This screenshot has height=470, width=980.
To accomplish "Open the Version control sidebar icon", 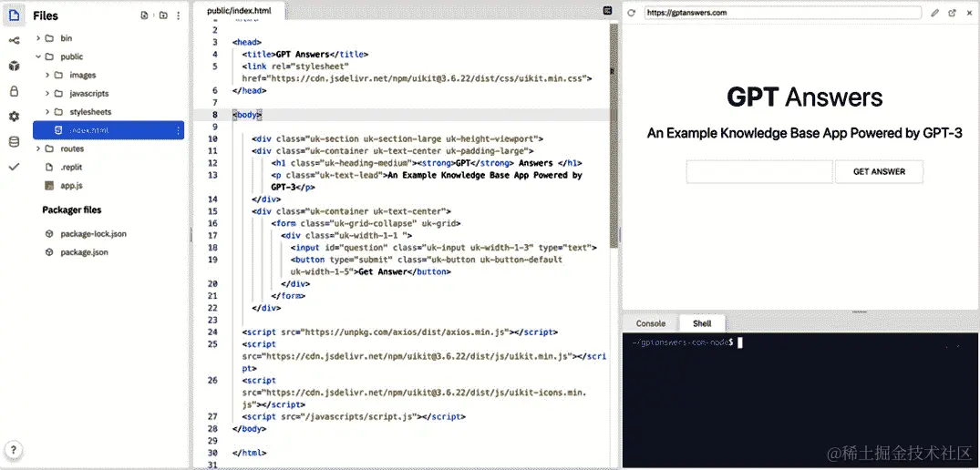I will [14, 41].
